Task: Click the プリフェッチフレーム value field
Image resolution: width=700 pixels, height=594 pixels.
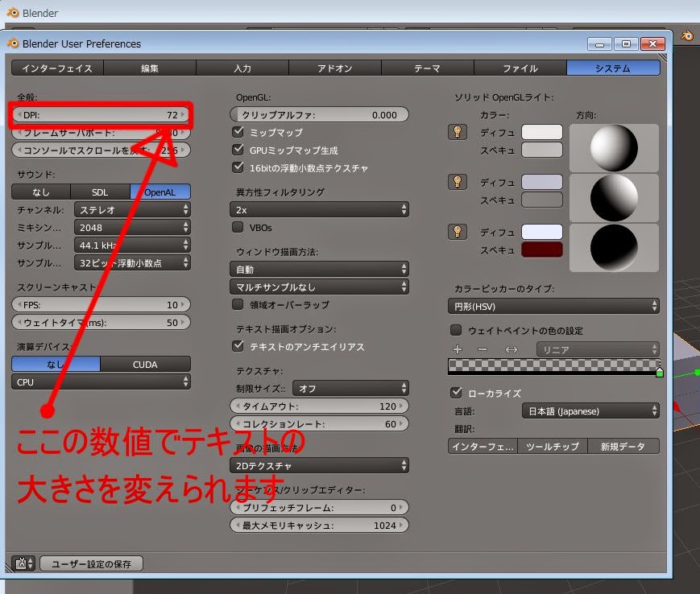Action: [x=319, y=508]
